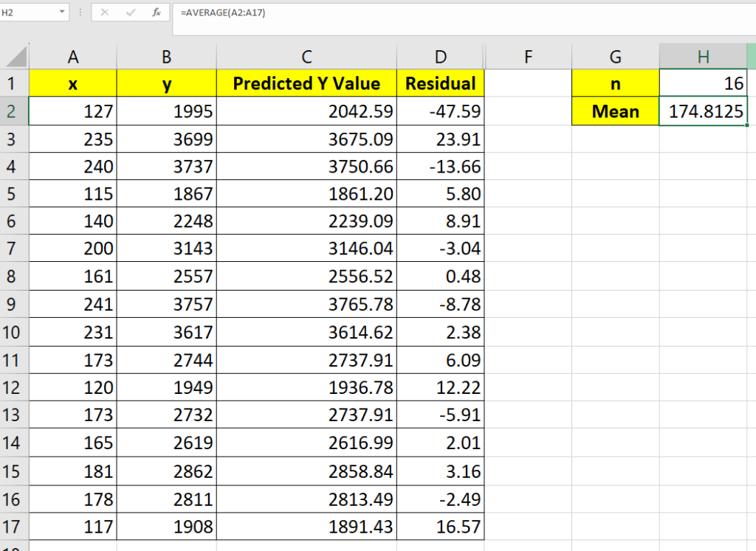Select the n value cell showing 16
The image size is (756, 551).
point(702,83)
